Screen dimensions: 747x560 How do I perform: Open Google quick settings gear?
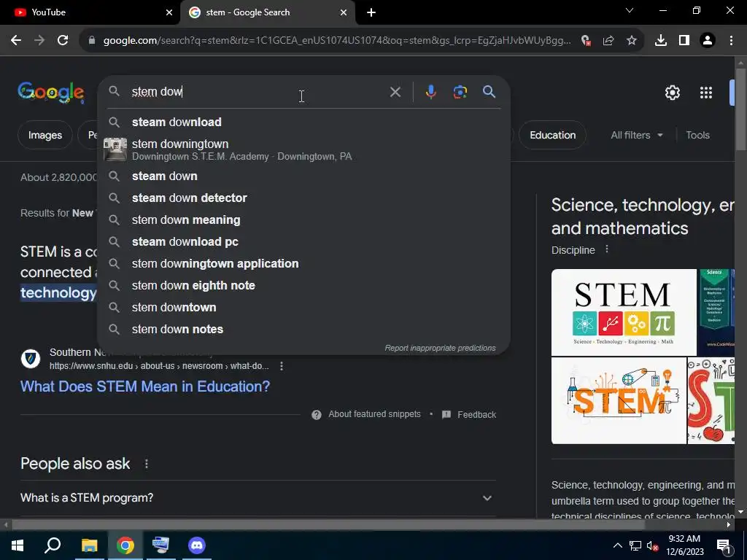[x=672, y=93]
